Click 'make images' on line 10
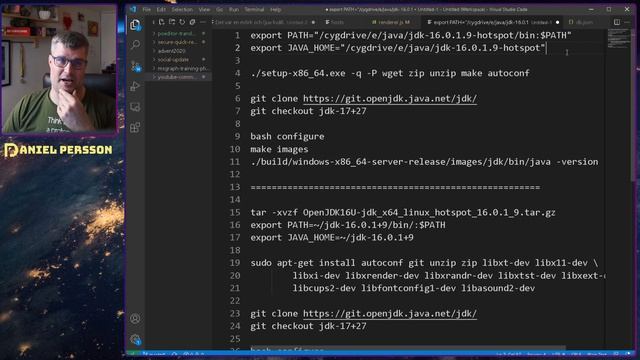This screenshot has height=360, width=640. tap(279, 149)
